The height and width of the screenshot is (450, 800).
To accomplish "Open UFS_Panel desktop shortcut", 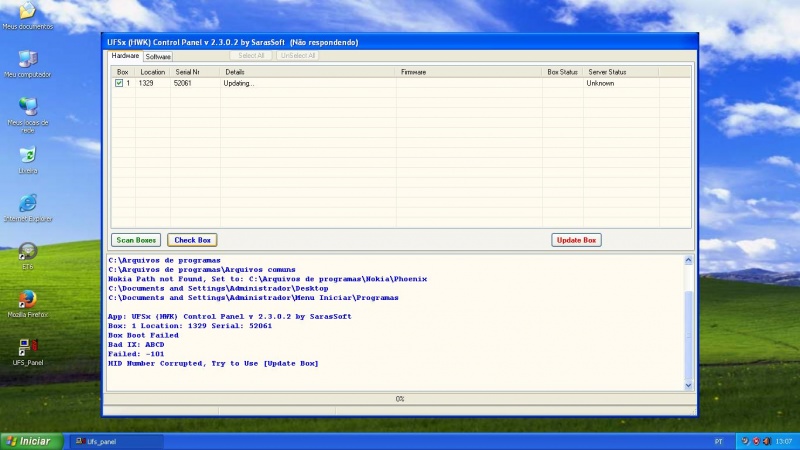I will tap(28, 352).
